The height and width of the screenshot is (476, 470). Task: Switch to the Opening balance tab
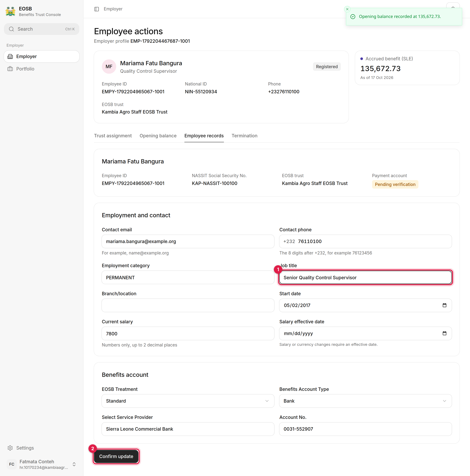[158, 136]
